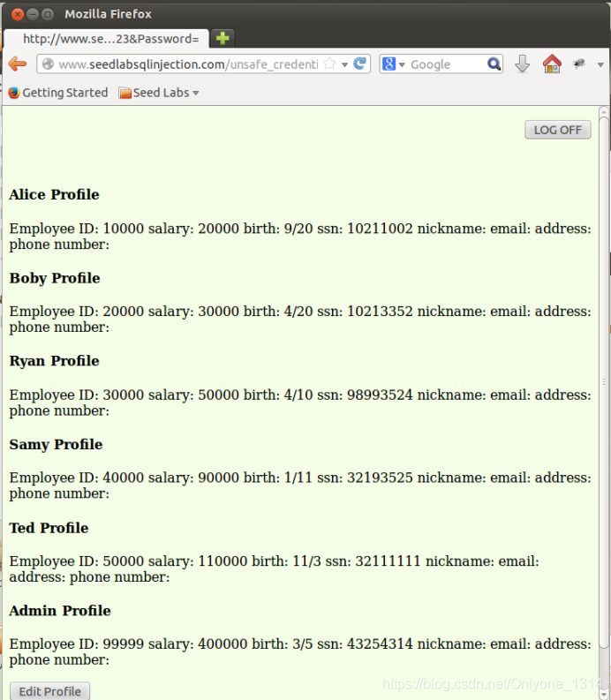Click the scrollbar up arrow

pos(604,111)
